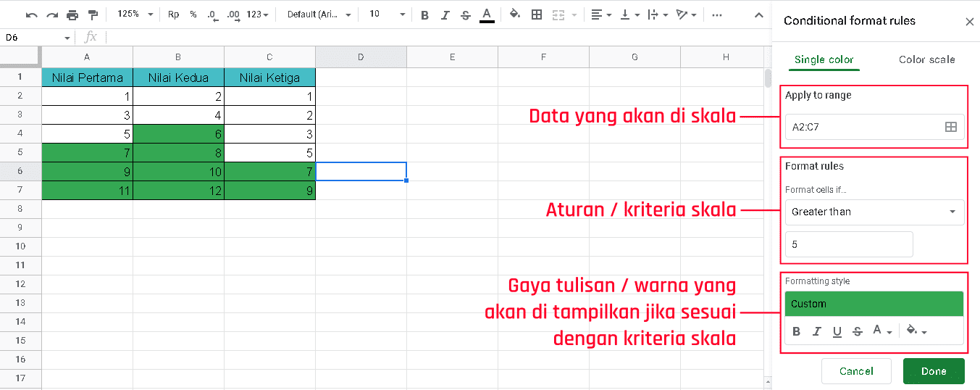Undo the last action

point(32,14)
